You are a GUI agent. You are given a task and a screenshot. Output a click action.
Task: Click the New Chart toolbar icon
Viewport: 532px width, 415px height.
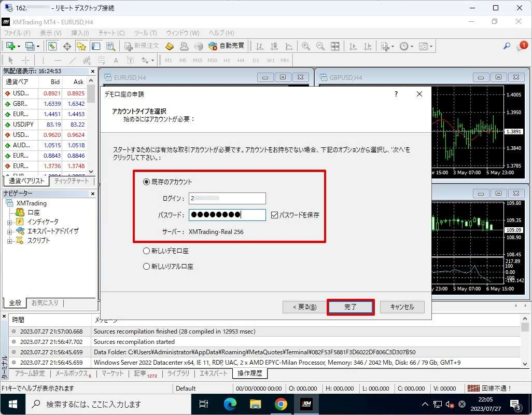pos(10,46)
